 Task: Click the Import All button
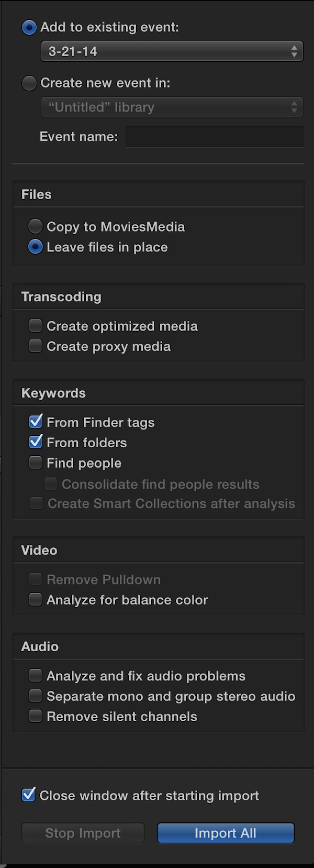click(225, 833)
